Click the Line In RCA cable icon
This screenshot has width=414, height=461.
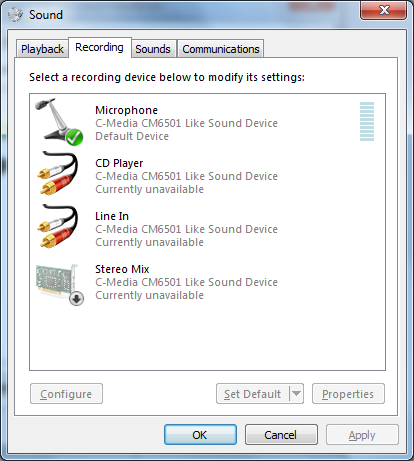point(58,226)
